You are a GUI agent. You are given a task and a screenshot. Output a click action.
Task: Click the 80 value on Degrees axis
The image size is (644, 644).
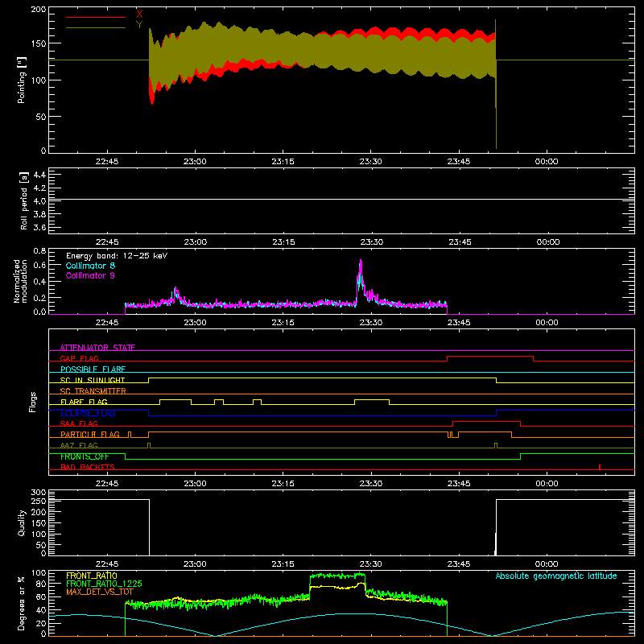point(41,584)
